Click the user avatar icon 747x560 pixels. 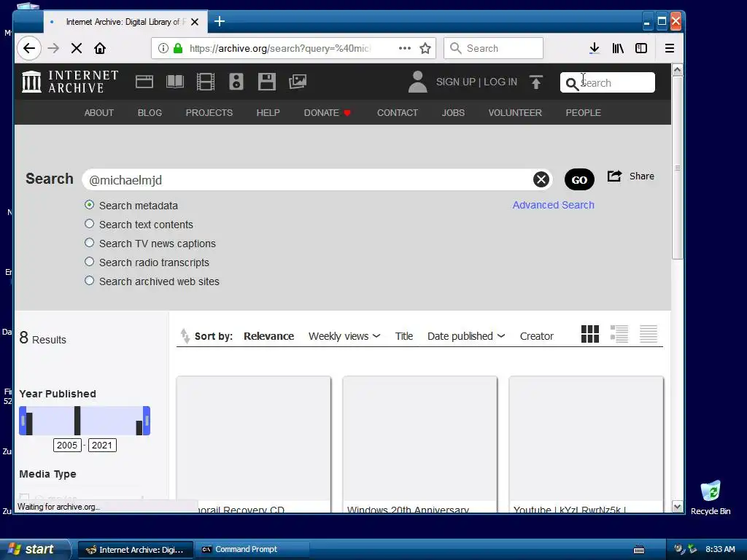tap(418, 82)
